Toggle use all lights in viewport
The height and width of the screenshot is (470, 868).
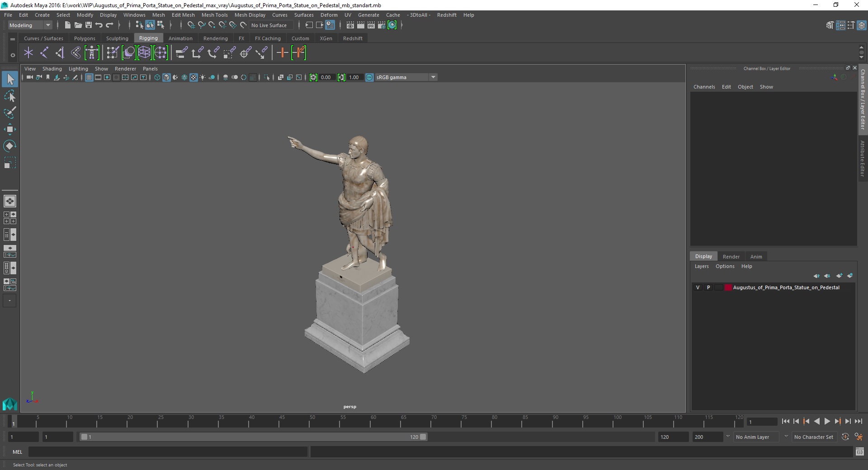coord(203,77)
